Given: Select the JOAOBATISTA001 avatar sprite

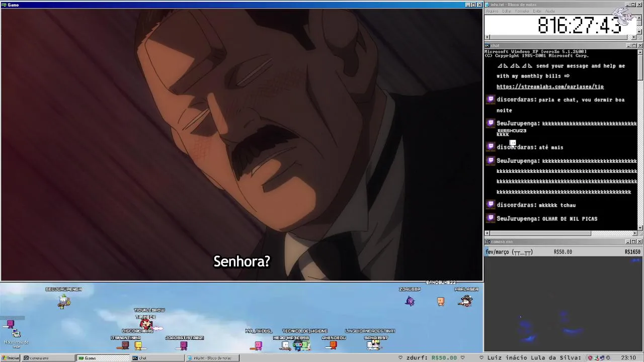Looking at the screenshot, I should pos(184,345).
